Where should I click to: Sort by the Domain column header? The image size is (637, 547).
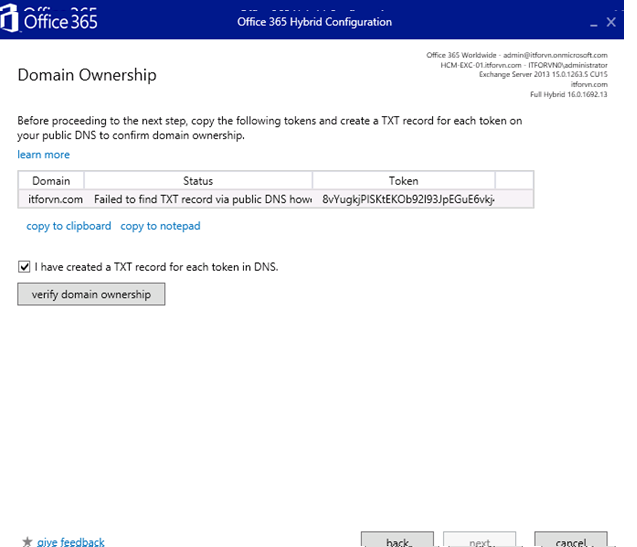[51, 181]
